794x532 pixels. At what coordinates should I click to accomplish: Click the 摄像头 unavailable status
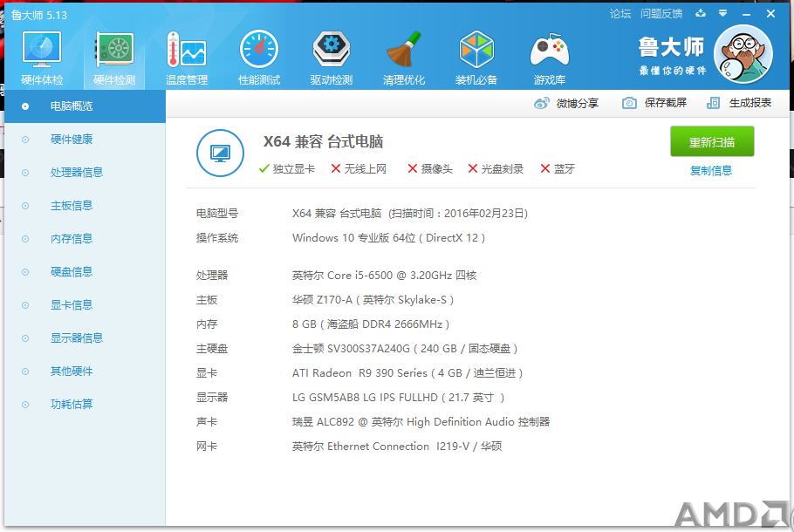[430, 169]
